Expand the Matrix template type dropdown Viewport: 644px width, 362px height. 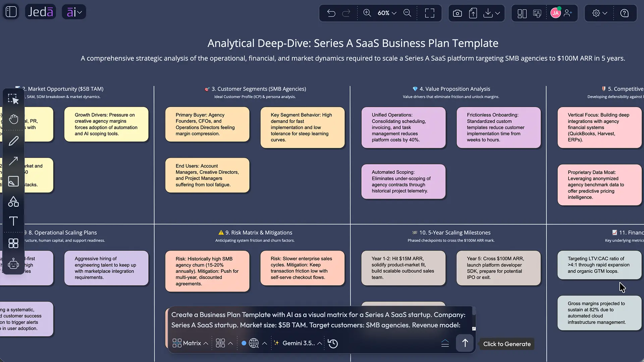pos(190,343)
